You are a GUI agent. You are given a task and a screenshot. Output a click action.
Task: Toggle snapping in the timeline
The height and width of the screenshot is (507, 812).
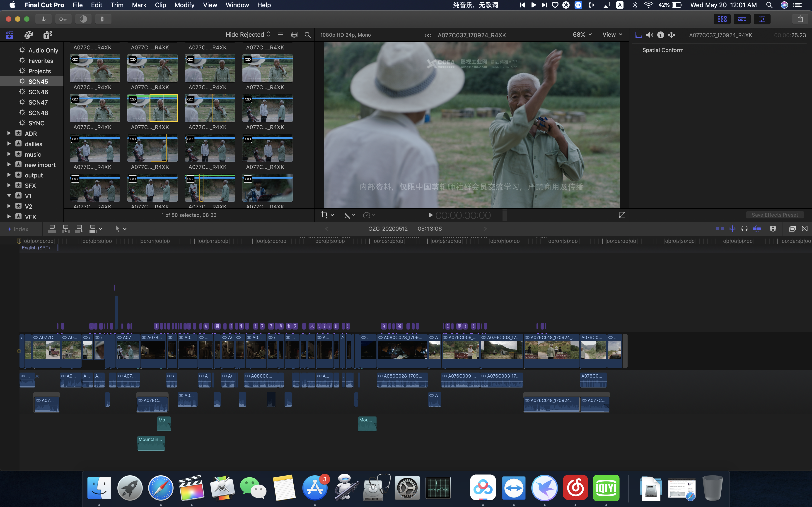point(757,229)
